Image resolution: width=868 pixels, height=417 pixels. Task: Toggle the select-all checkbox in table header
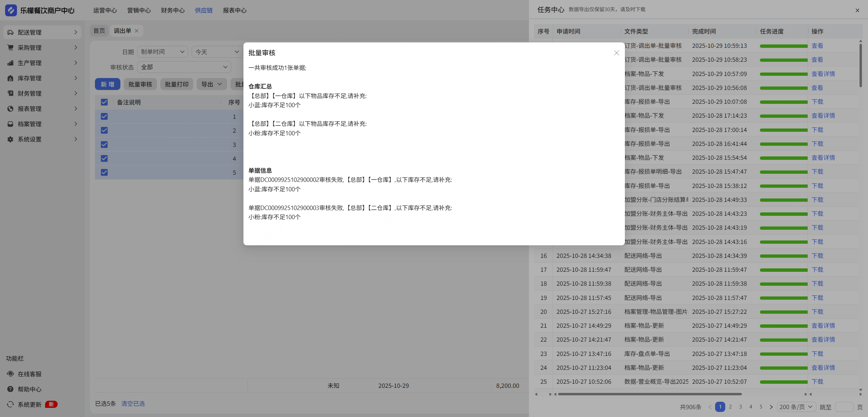point(104,102)
